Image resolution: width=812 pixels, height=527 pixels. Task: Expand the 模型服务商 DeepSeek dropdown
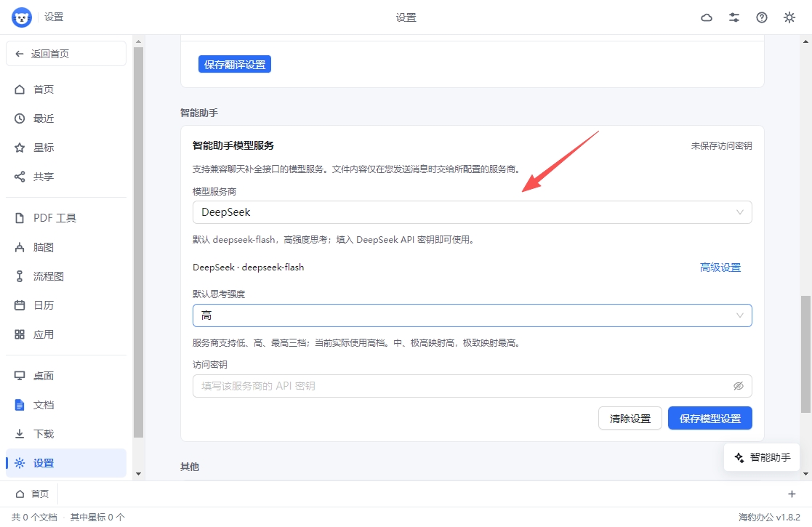[x=472, y=212]
